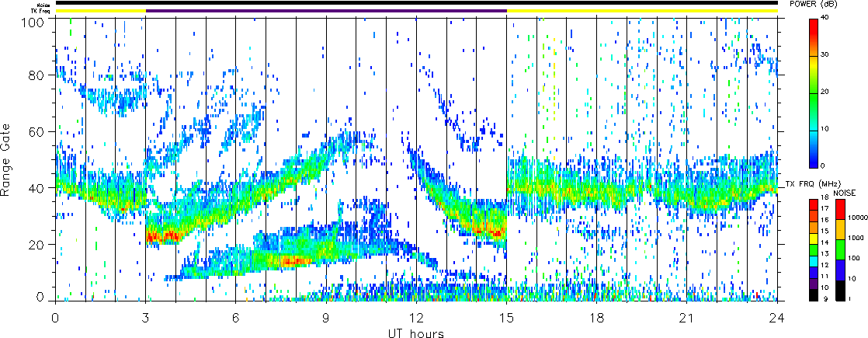The height and width of the screenshot is (338, 868).
Task: Select the 9 tick on the UT hours axis
Action: click(326, 319)
